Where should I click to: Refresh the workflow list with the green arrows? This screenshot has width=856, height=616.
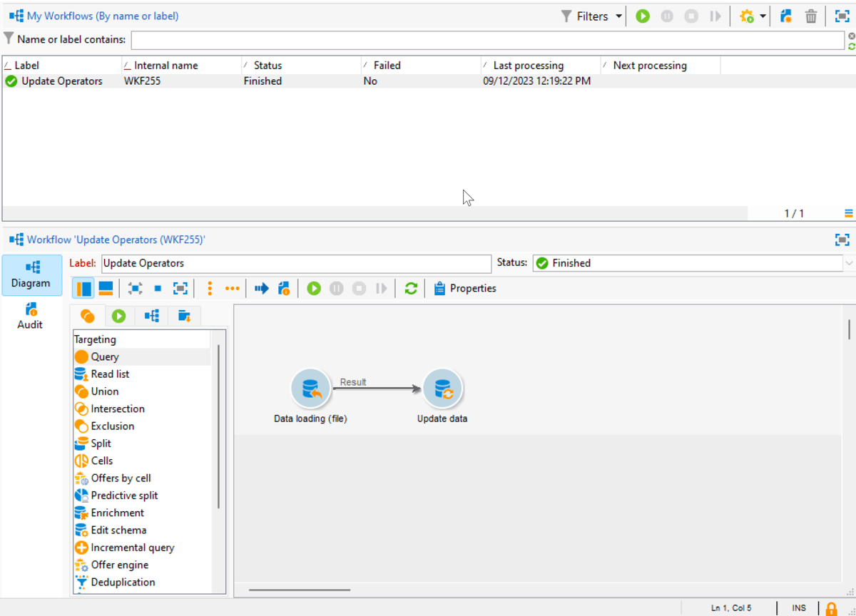point(851,46)
